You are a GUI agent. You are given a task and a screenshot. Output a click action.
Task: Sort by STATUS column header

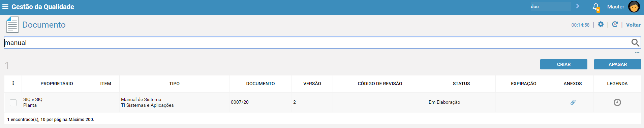pos(461,84)
